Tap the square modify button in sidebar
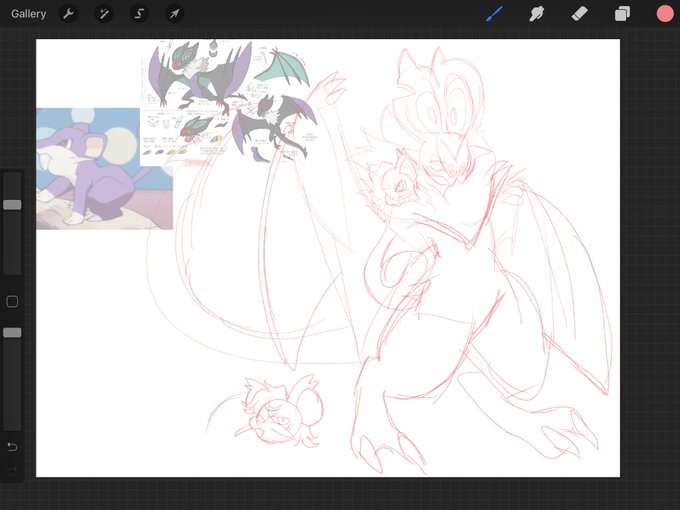Viewport: 680px width, 510px height. click(x=12, y=302)
